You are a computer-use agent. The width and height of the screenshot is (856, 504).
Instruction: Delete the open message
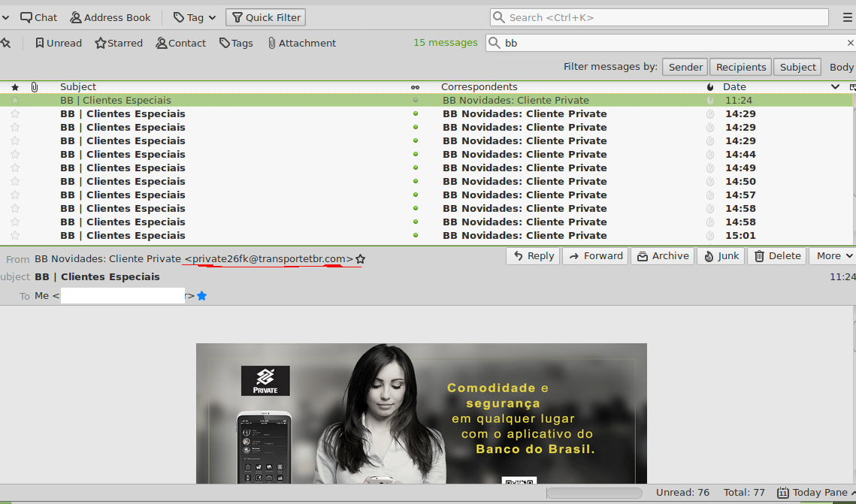click(x=777, y=256)
